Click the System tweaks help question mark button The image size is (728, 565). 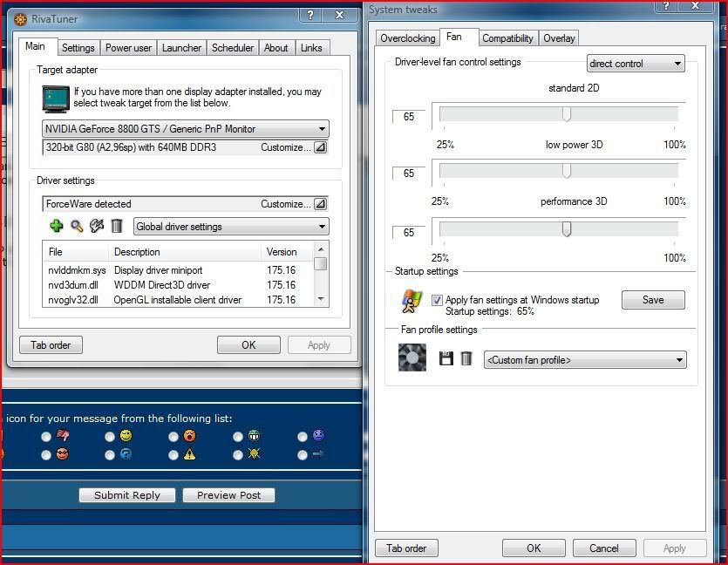tap(666, 5)
